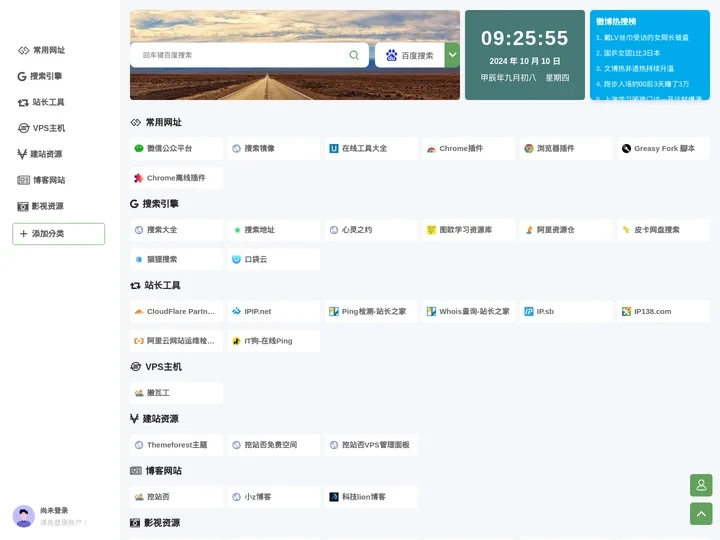
Task: Click the 皮卡网盘搜索 icon
Action: click(x=626, y=230)
